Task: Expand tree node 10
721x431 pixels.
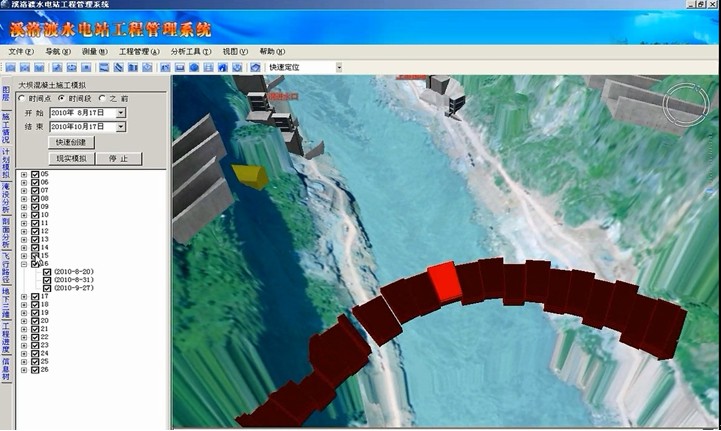Action: click(24, 215)
